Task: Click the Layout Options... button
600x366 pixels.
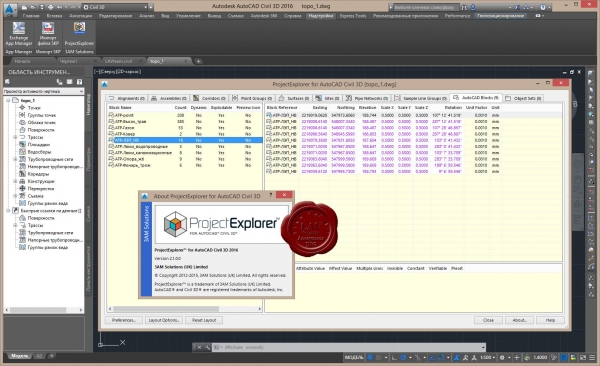Action: 163,320
